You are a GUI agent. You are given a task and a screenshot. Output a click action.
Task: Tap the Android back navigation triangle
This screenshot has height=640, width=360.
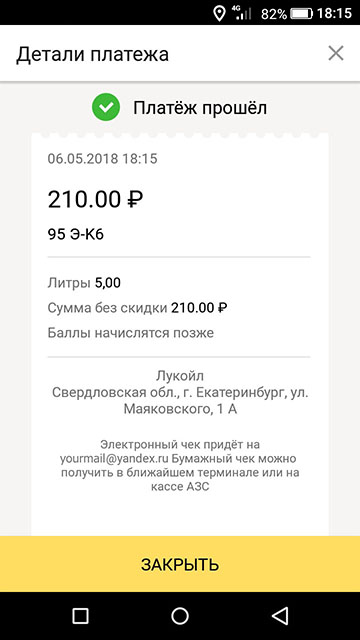[280, 616]
